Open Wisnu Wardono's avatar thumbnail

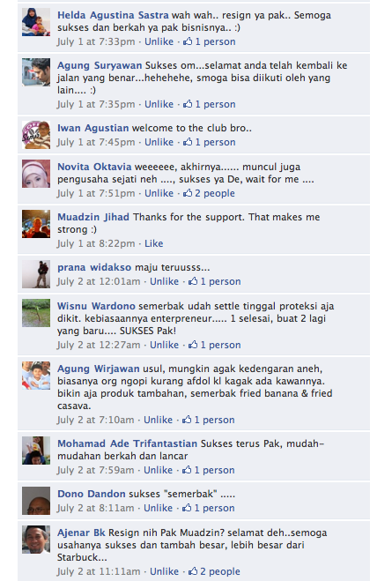click(36, 313)
